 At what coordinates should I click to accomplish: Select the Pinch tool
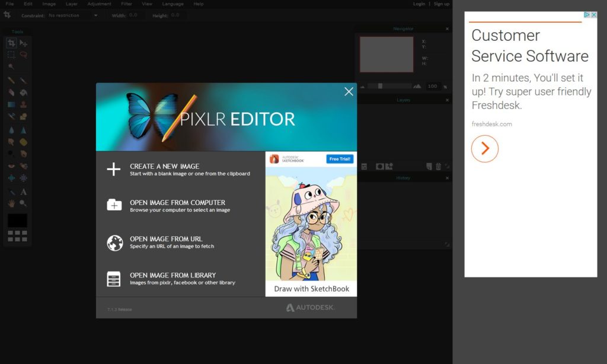pyautogui.click(x=23, y=178)
